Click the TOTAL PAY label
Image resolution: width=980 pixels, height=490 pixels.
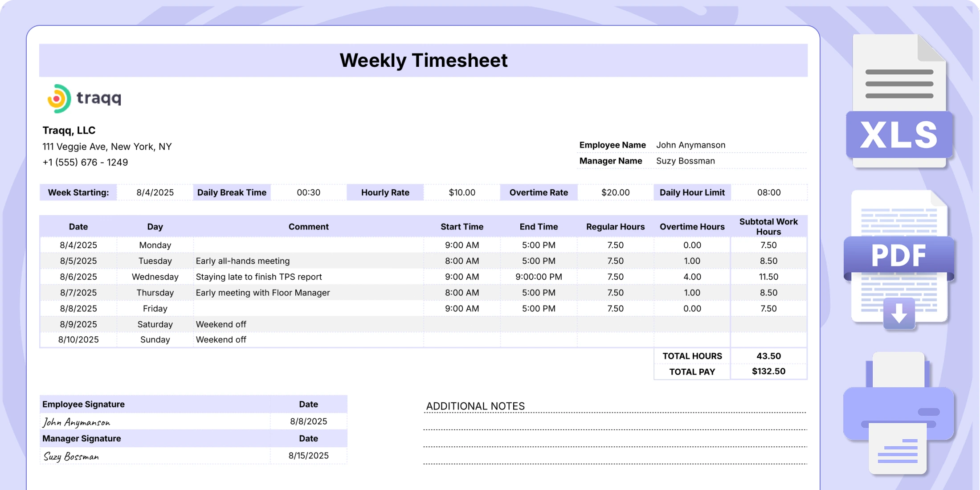[692, 372]
